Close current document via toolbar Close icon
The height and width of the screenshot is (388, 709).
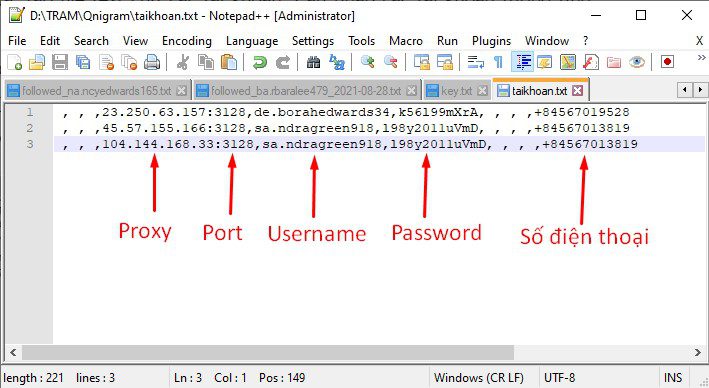[106, 62]
